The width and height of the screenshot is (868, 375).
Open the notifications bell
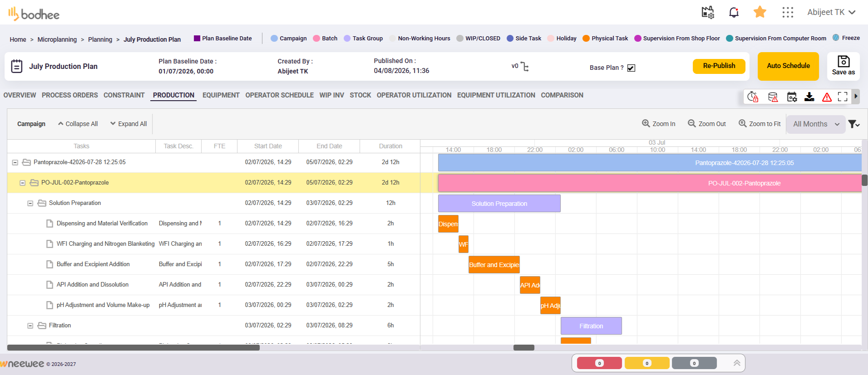(734, 12)
